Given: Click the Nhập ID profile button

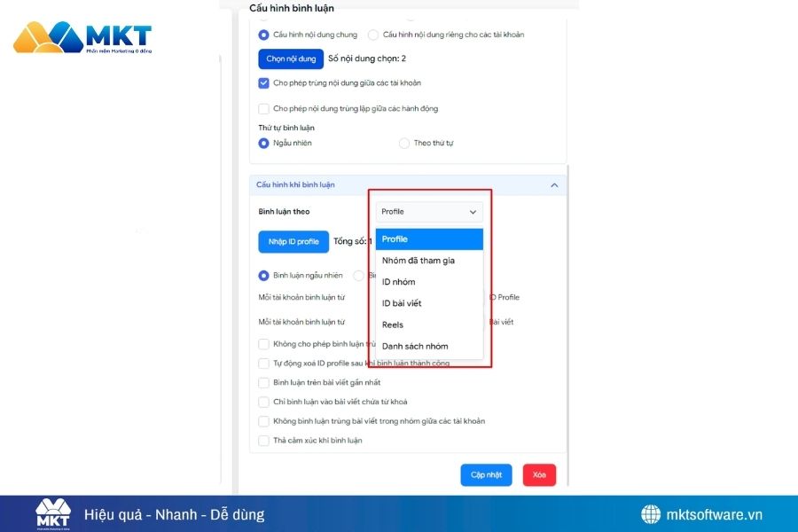Looking at the screenshot, I should click(x=293, y=242).
